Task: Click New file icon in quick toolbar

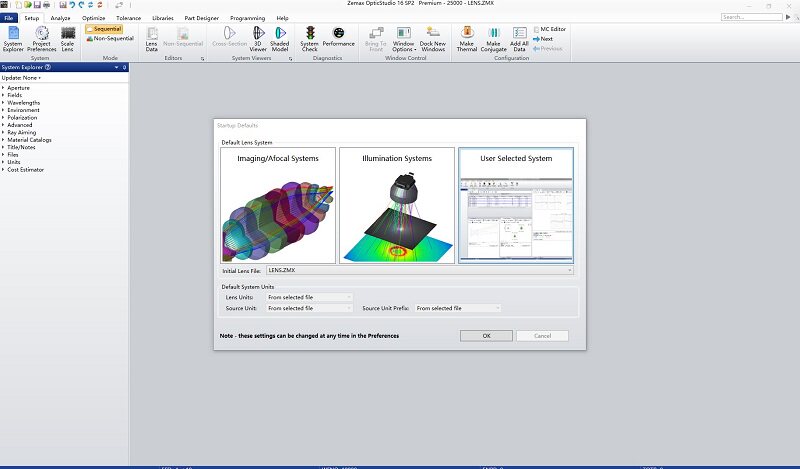Action: pos(18,5)
